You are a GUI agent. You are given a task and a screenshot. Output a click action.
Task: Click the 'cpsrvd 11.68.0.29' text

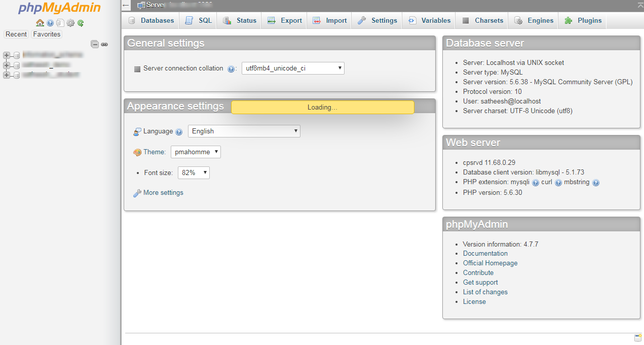coord(489,163)
